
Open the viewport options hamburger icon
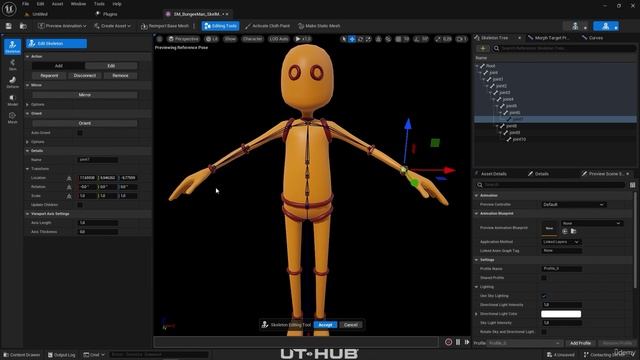(x=160, y=39)
